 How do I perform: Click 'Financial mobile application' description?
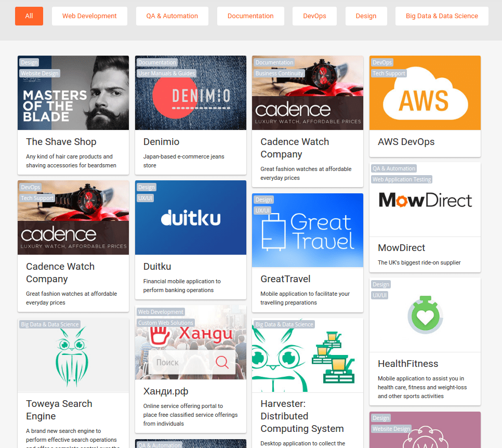[x=182, y=286]
